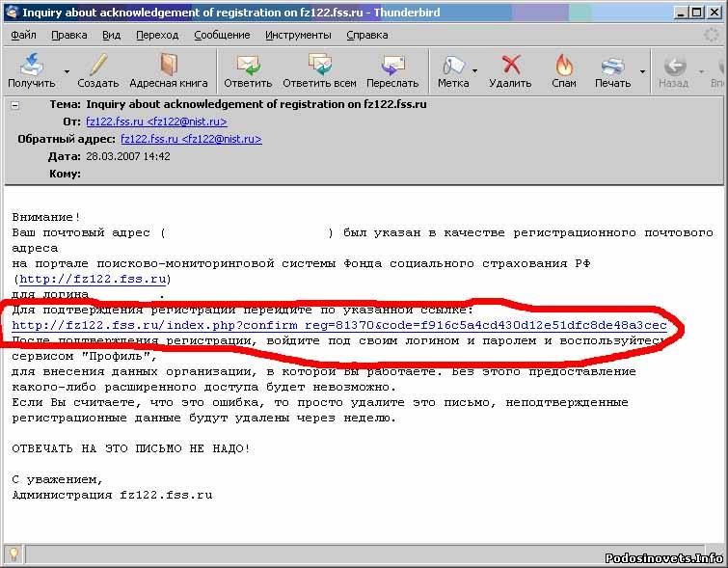Click the lightbulb icon in status bar
This screenshot has width=728, height=568.
[13, 554]
